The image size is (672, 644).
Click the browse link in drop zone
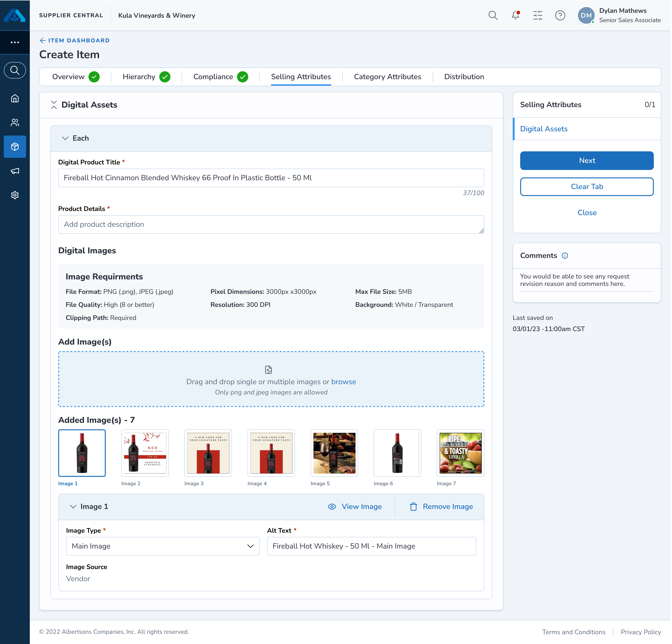[344, 382]
